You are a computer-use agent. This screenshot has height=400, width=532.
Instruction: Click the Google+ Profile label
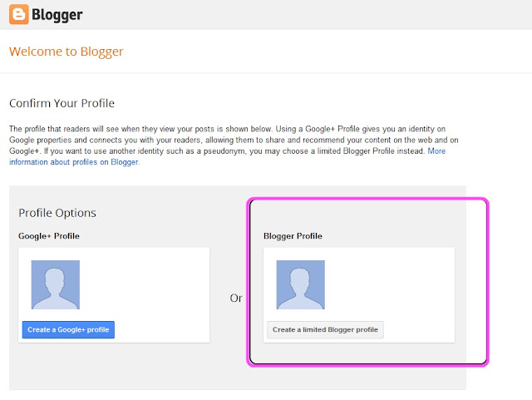pyautogui.click(x=49, y=236)
